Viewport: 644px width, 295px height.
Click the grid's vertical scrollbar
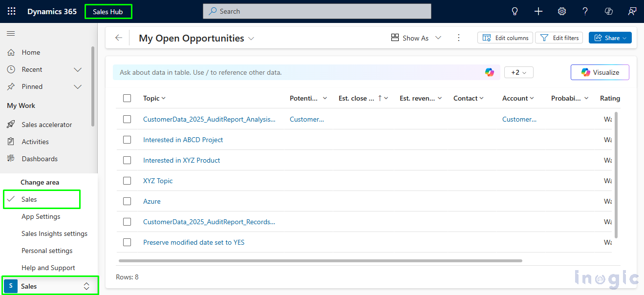tap(616, 175)
